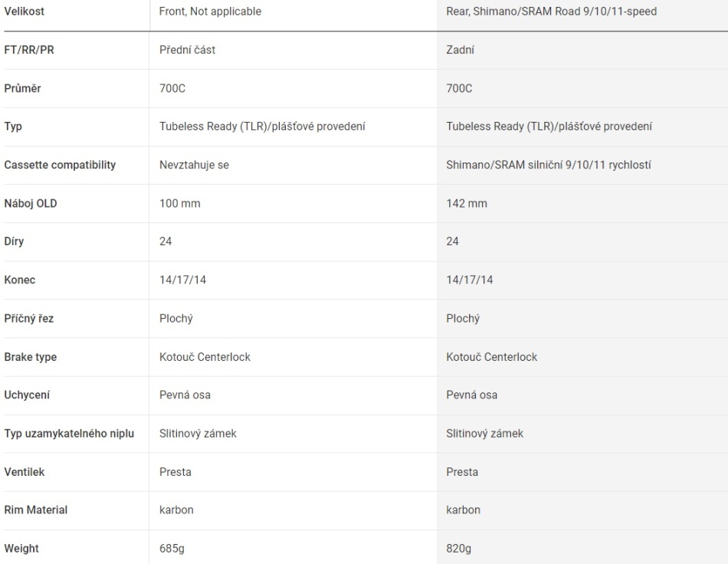Select the 'Průměr' row label
The width and height of the screenshot is (728, 564).
(x=23, y=88)
